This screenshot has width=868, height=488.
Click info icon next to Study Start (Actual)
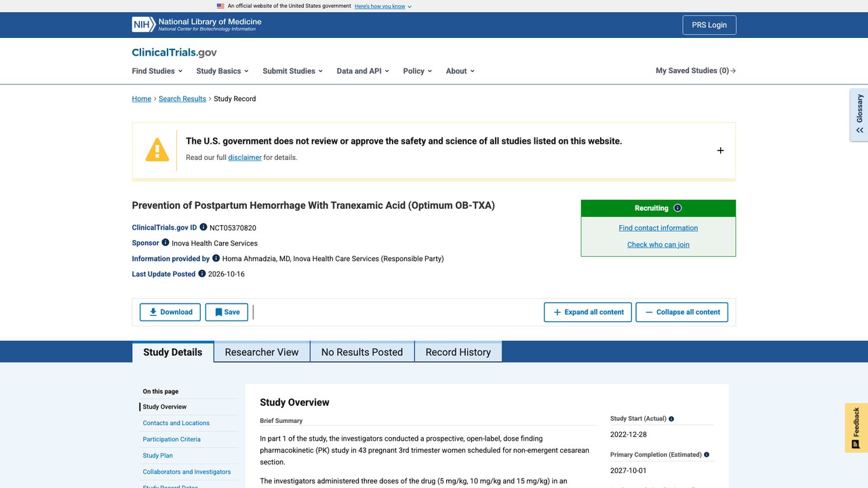671,419
